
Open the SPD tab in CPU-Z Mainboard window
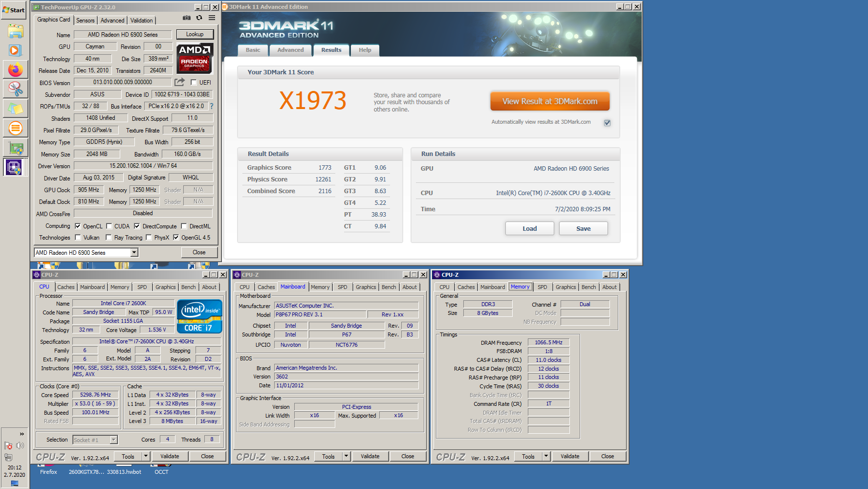click(343, 287)
